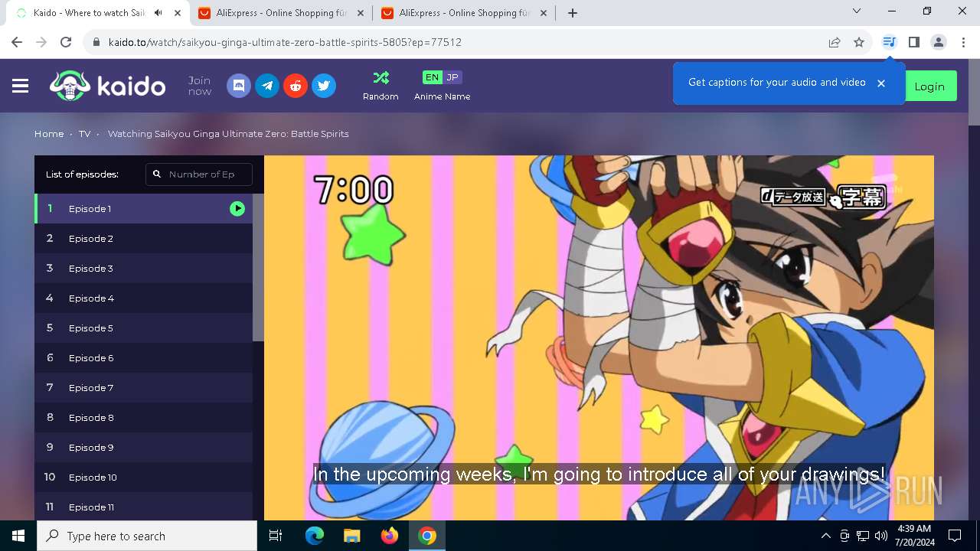This screenshot has height=551, width=980.
Task: Reload the current page
Action: click(66, 42)
